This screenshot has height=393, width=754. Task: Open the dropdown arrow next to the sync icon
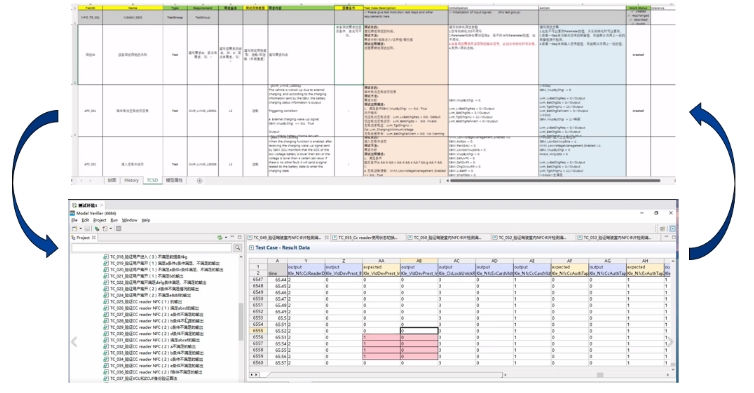pyautogui.click(x=226, y=238)
